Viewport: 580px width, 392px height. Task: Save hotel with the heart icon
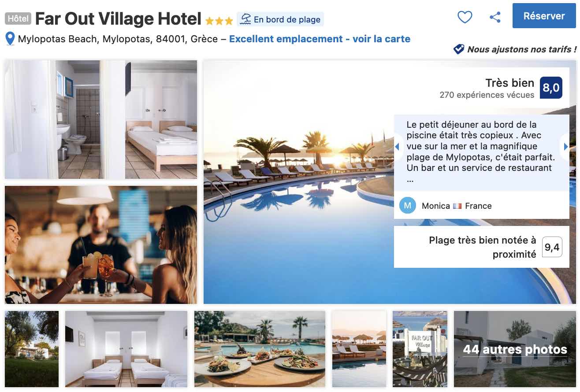click(x=465, y=17)
